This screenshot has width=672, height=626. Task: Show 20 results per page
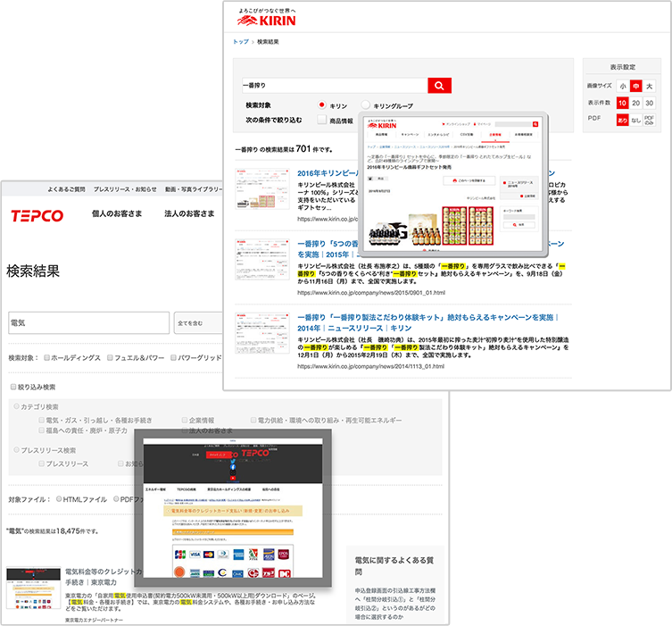(x=636, y=103)
